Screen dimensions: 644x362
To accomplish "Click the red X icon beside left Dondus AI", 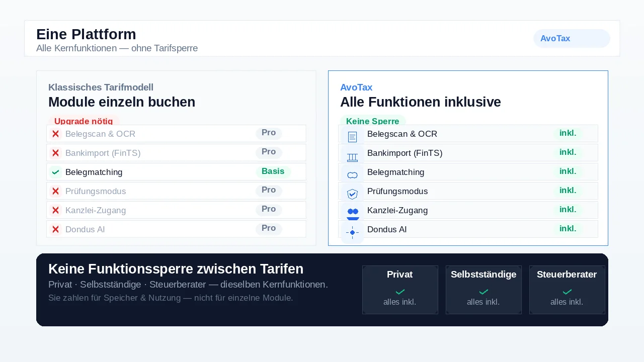I will (56, 229).
